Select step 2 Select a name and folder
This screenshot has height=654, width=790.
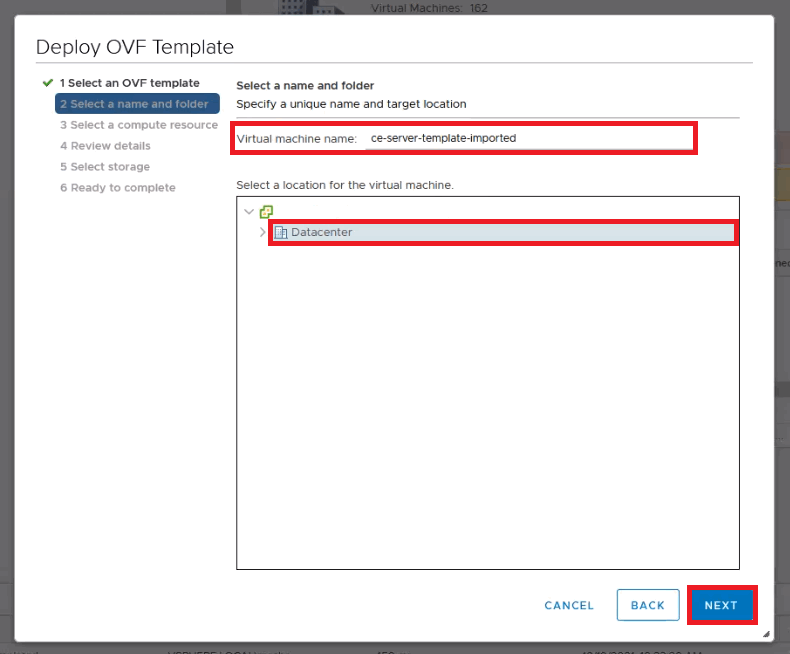click(x=137, y=104)
